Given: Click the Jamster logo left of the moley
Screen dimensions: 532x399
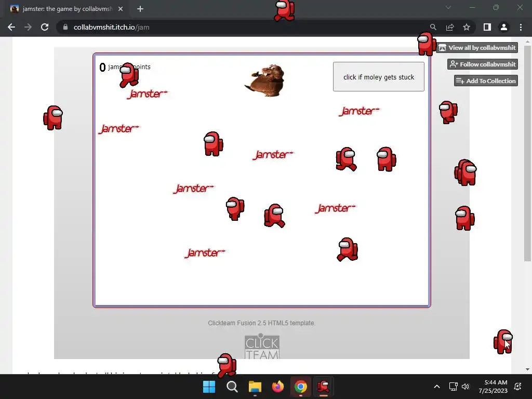Looking at the screenshot, I should click(147, 94).
